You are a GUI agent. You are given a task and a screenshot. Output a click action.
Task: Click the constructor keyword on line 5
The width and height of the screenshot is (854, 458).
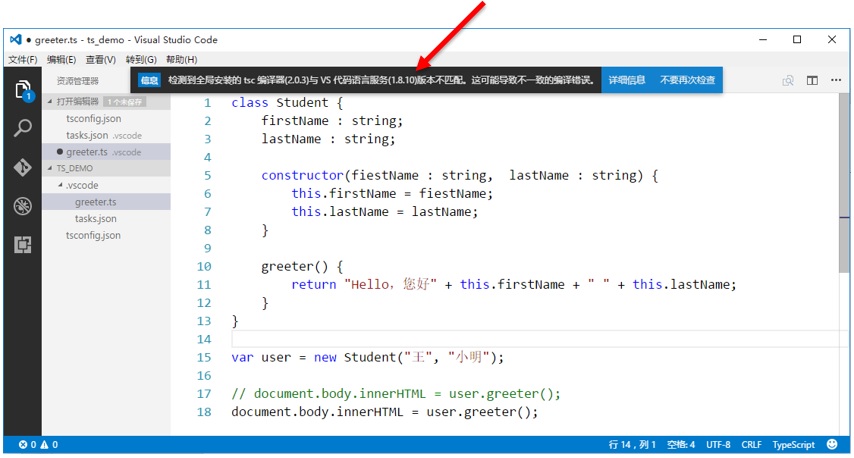[302, 175]
